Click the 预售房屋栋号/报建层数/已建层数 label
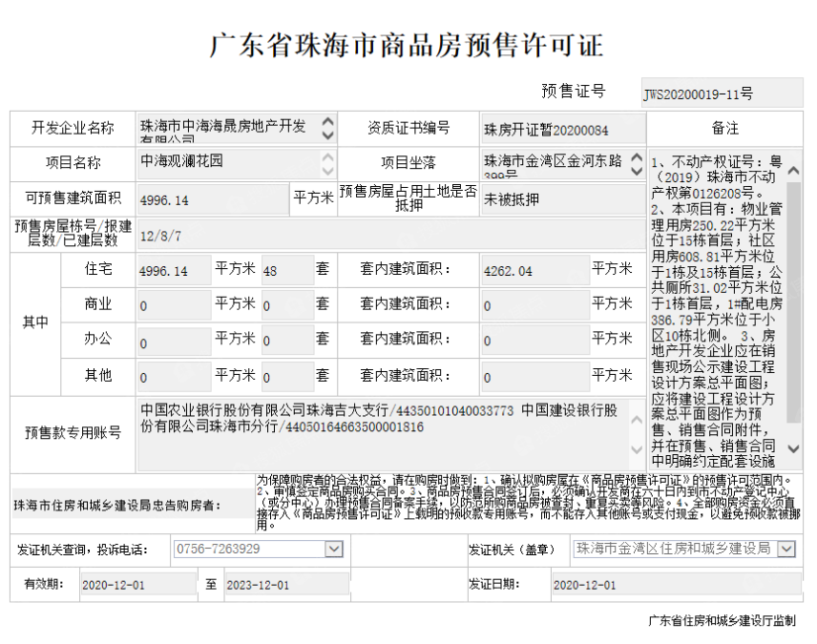Image resolution: width=817 pixels, height=644 pixels. (x=73, y=233)
